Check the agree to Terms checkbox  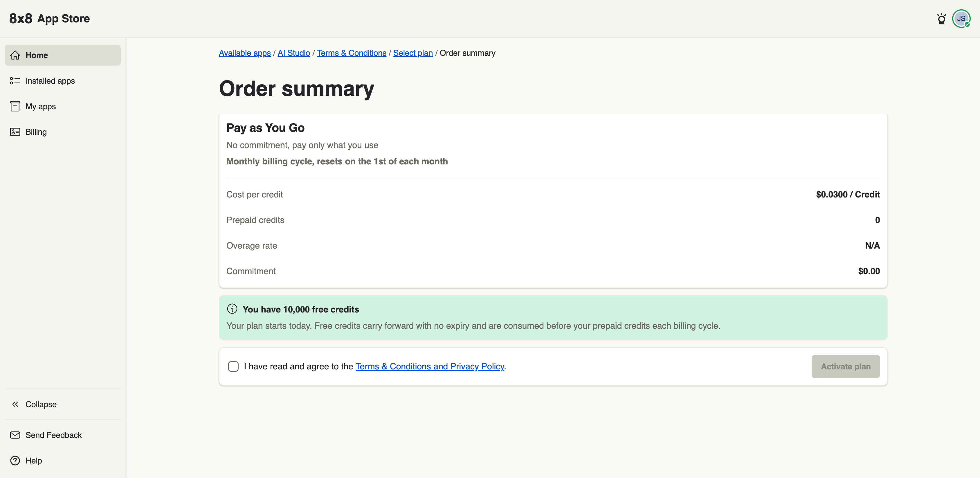[x=233, y=366]
